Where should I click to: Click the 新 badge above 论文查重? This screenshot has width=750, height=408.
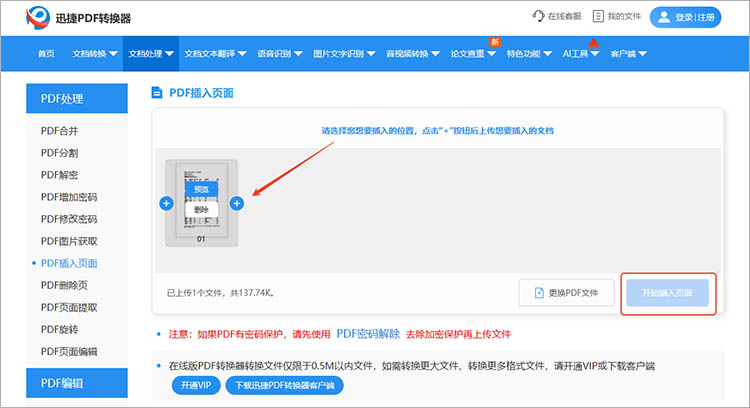click(495, 42)
